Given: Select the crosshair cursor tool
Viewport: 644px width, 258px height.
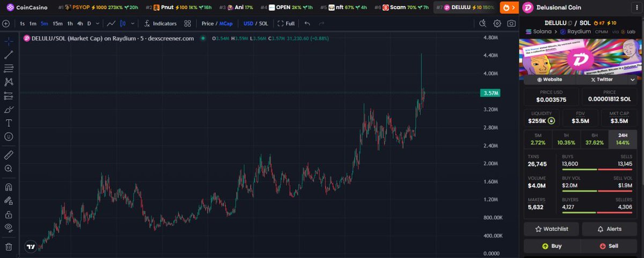Looking at the screenshot, I should [x=9, y=41].
